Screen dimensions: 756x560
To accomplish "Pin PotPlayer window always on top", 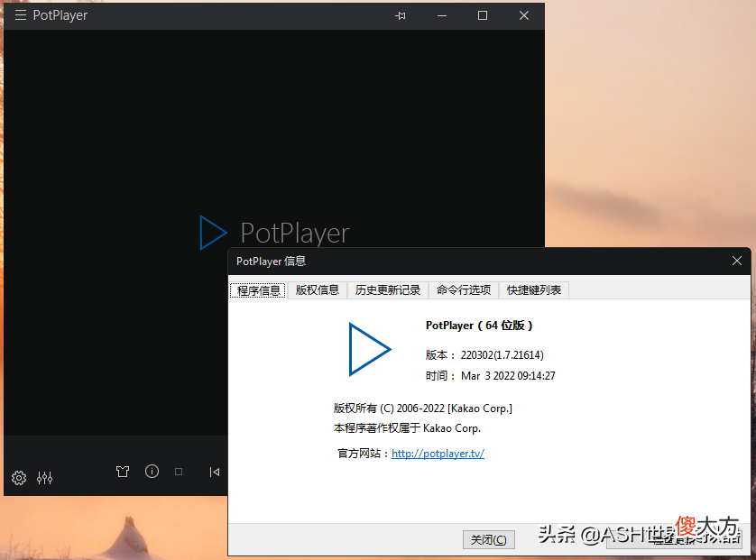I will click(x=401, y=16).
